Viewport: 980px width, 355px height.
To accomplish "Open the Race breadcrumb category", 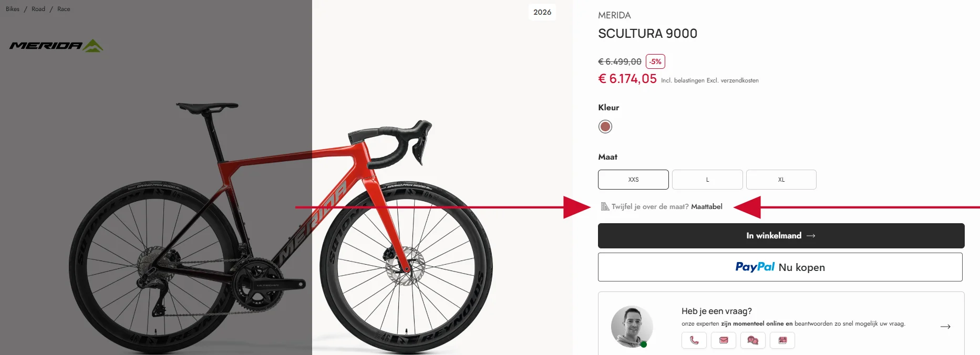I will click(64, 9).
